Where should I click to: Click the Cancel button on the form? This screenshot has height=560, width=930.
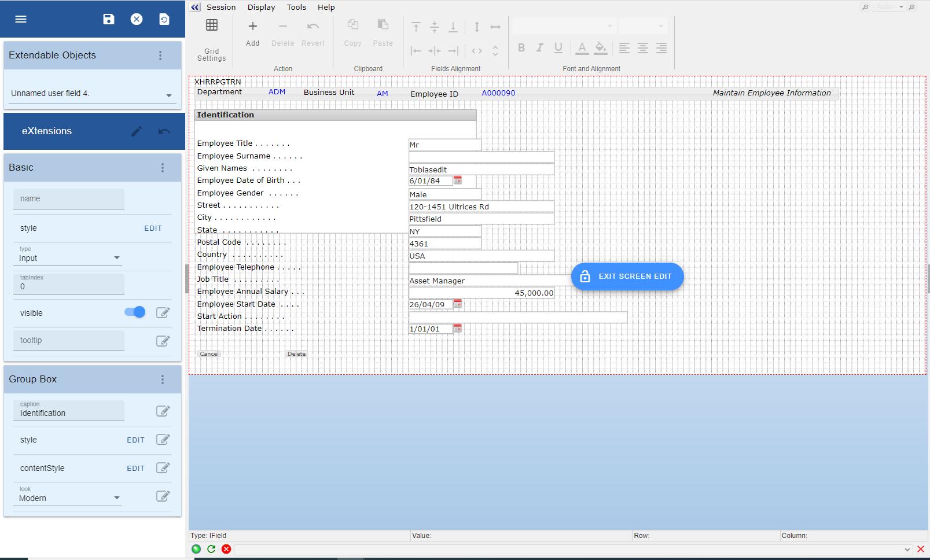tap(209, 354)
